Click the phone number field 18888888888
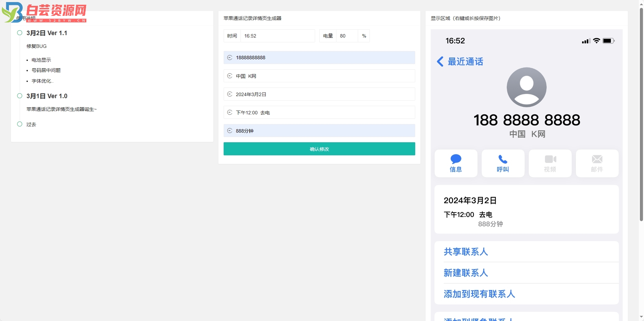Viewport: 644px width, 321px height. point(319,58)
